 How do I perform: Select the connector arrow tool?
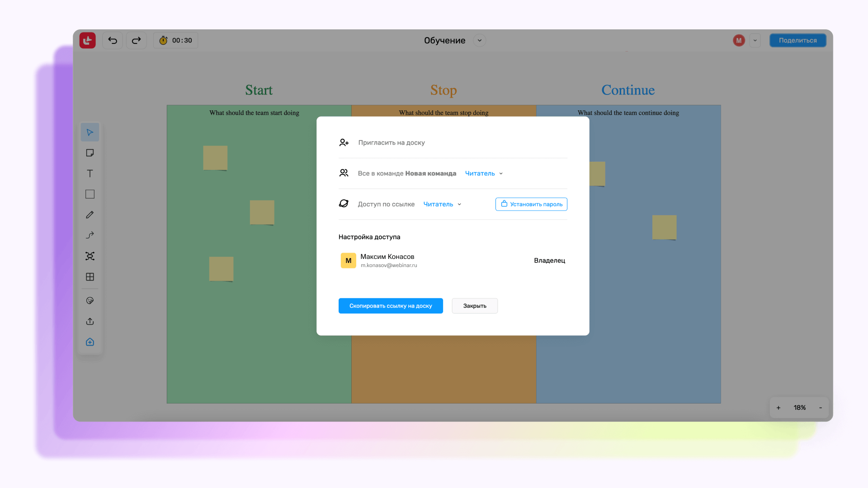click(90, 235)
